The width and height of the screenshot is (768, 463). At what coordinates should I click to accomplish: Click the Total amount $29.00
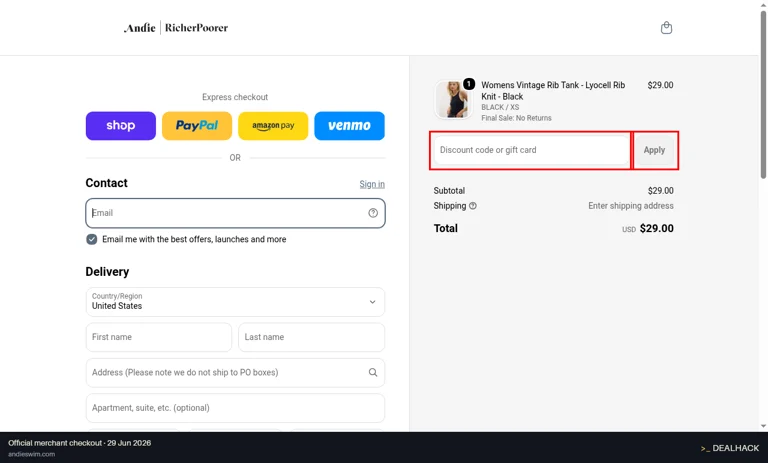pos(656,228)
